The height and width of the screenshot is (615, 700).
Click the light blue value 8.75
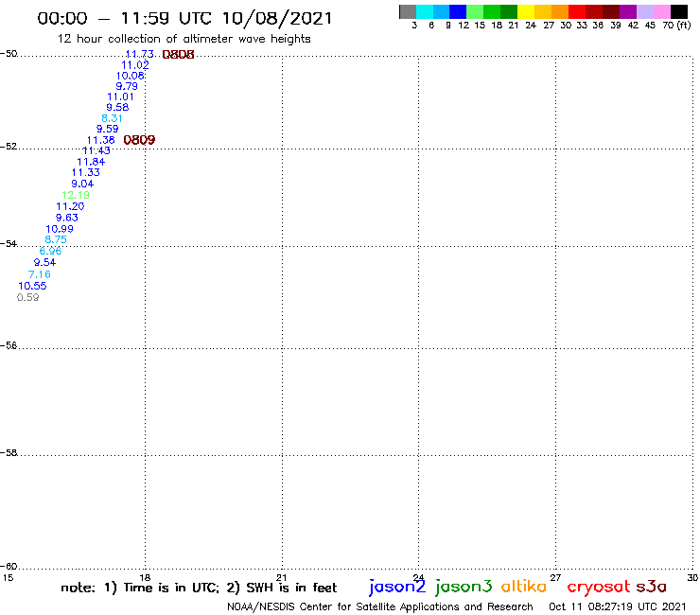coord(56,239)
